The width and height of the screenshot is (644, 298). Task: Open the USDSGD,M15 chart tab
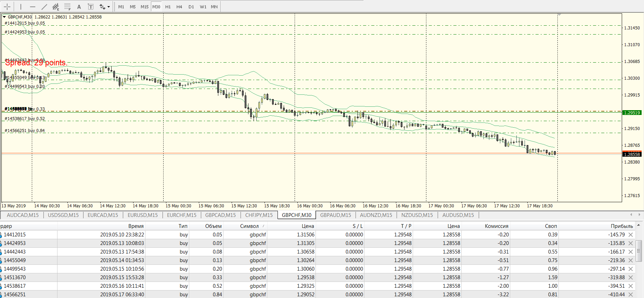[x=63, y=215]
